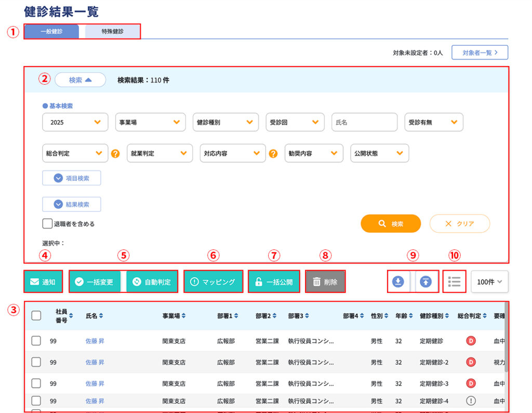The width and height of the screenshot is (532, 413).
Task: Open the 健診種別 filter dropdown
Action: (225, 123)
